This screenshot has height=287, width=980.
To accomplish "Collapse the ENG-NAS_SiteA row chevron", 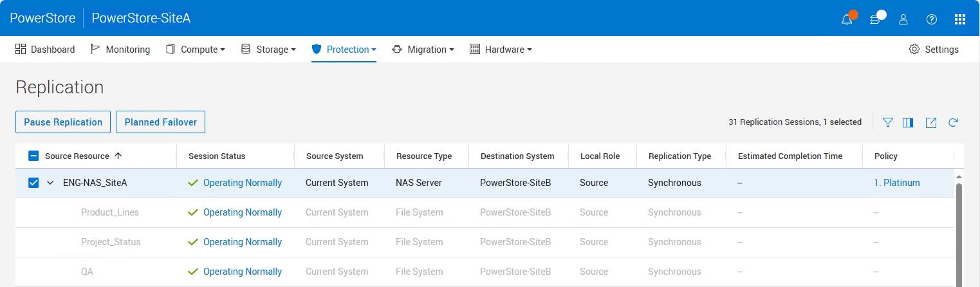I will pyautogui.click(x=51, y=183).
